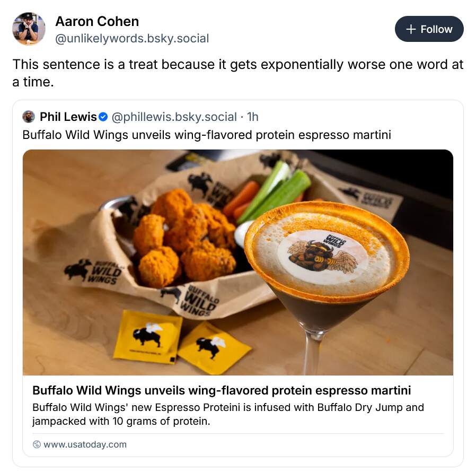Open the @unlikelywords.bsky.social handle
This screenshot has height=473, width=476.
click(x=132, y=39)
